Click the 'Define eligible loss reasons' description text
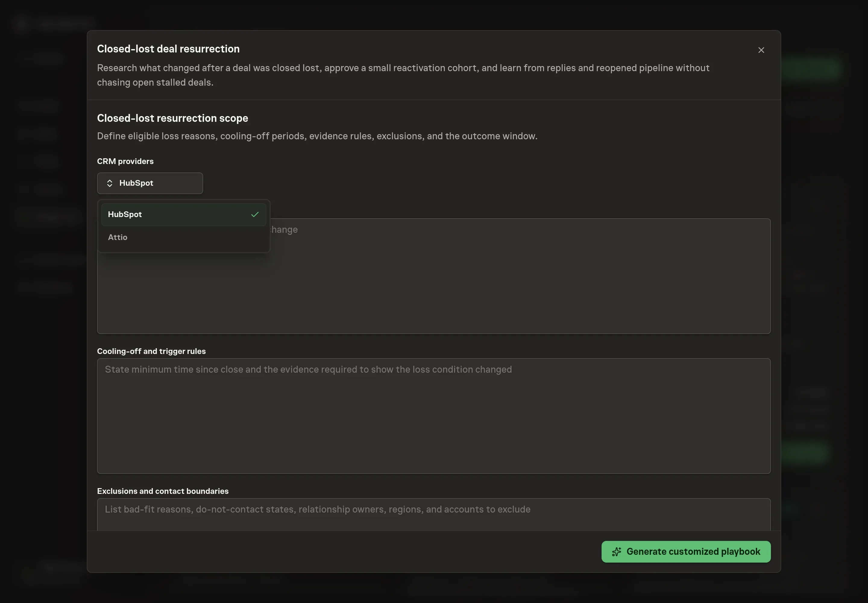Viewport: 868px width, 603px height. click(x=317, y=136)
